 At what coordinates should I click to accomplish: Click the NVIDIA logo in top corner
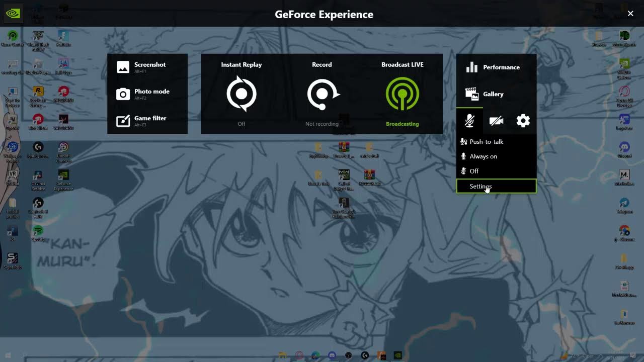13,14
